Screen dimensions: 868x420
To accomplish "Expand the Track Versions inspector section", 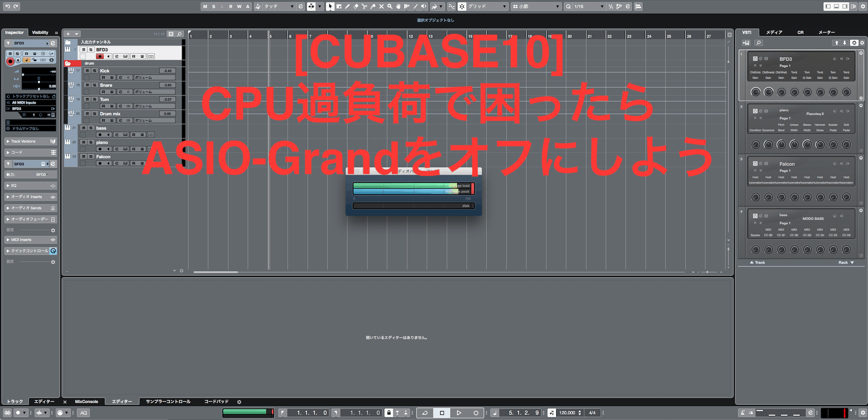I will point(30,141).
